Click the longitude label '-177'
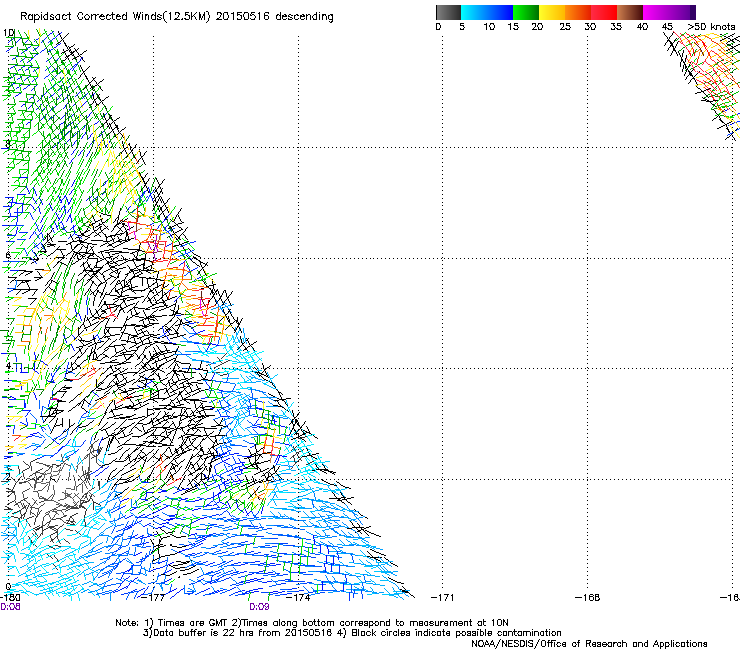Viewport: 740px width, 650px height. coord(153,598)
